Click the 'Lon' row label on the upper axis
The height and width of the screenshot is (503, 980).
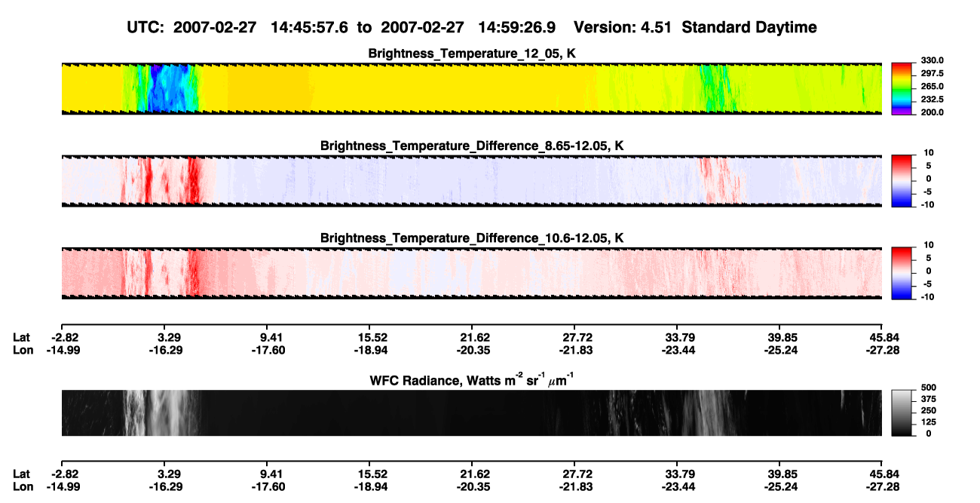pos(22,350)
